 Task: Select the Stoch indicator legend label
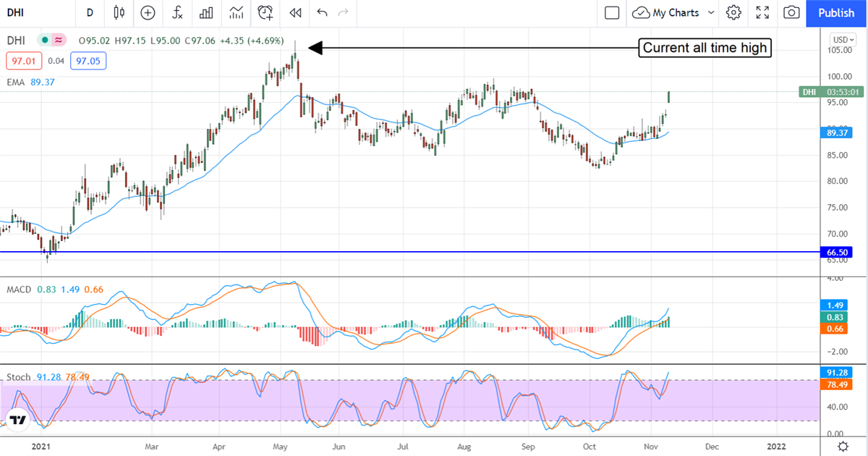tap(19, 377)
